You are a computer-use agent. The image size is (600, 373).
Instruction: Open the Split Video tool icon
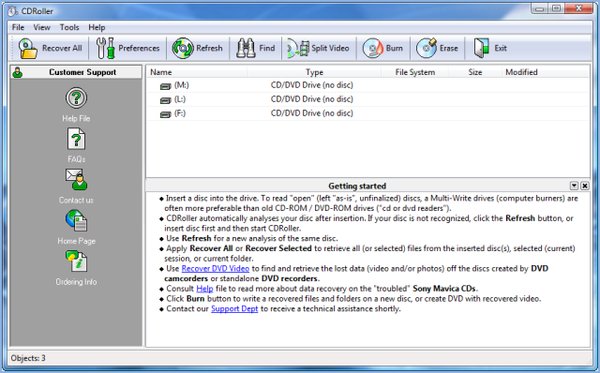[x=298, y=48]
